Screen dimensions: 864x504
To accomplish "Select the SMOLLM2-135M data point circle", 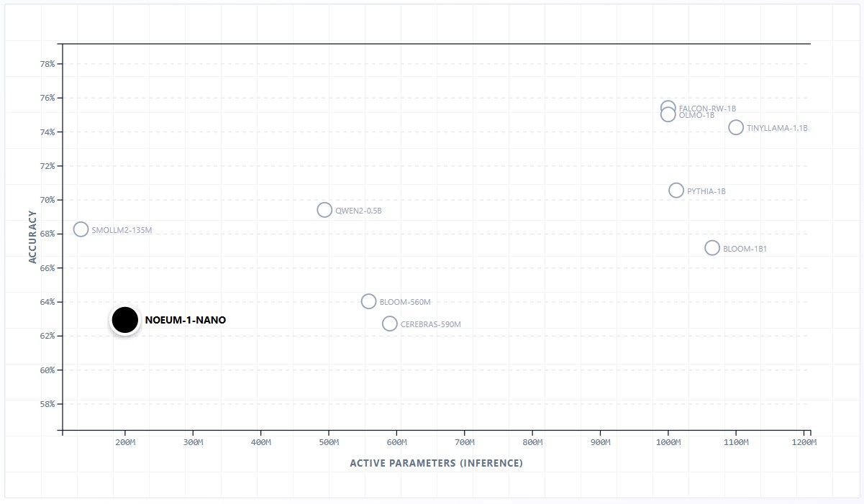I will point(81,229).
